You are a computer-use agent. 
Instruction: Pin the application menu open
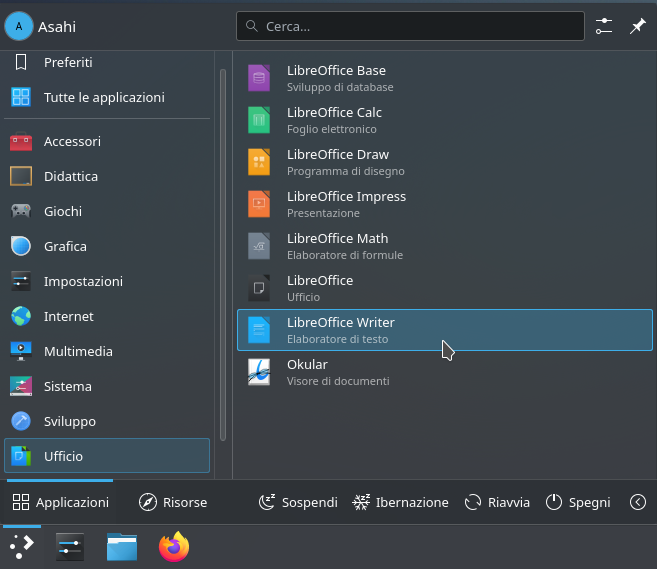[x=637, y=27]
